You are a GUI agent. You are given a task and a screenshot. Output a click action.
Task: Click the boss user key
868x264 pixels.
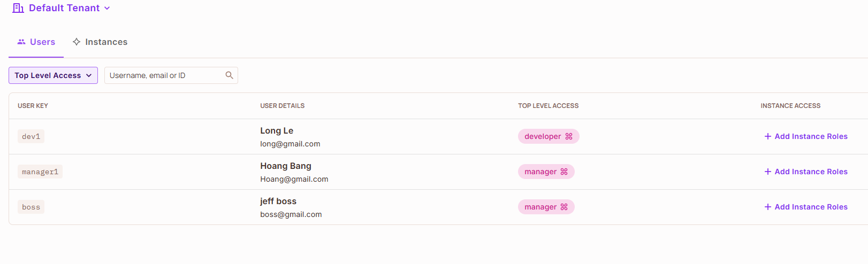pyautogui.click(x=31, y=207)
